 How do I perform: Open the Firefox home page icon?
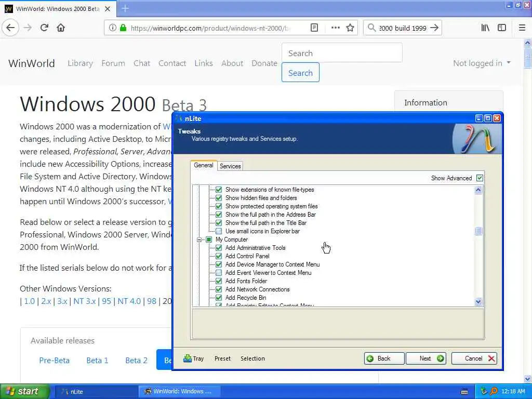(x=61, y=28)
